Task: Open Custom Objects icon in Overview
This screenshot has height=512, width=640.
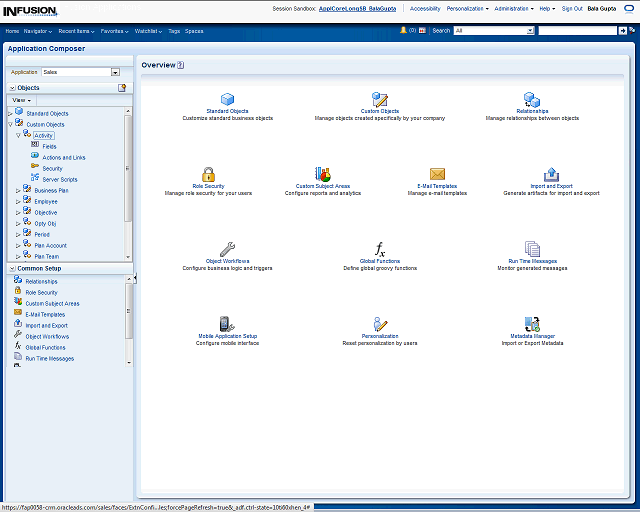Action: 380,99
